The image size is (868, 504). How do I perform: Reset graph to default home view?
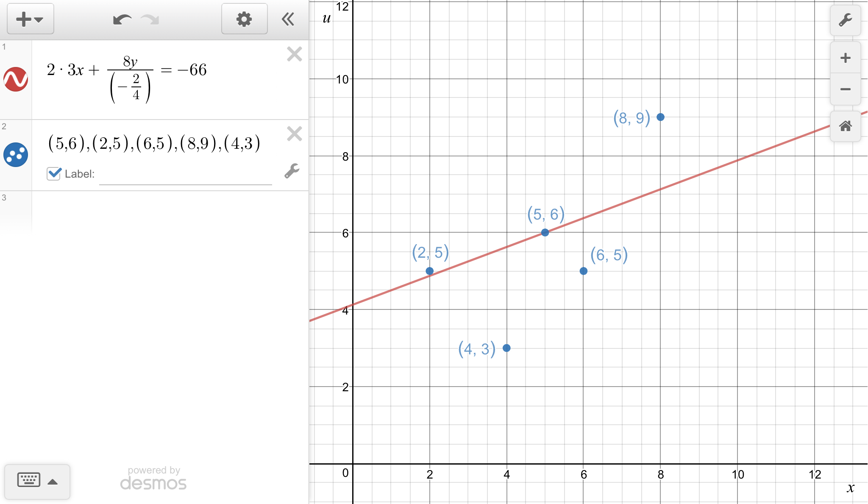(845, 126)
